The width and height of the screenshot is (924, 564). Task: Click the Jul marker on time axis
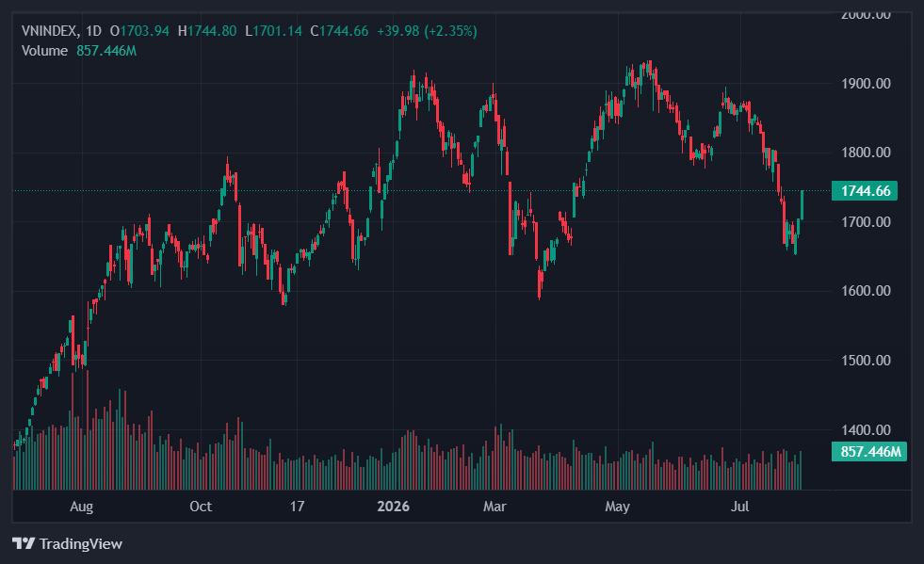(739, 507)
